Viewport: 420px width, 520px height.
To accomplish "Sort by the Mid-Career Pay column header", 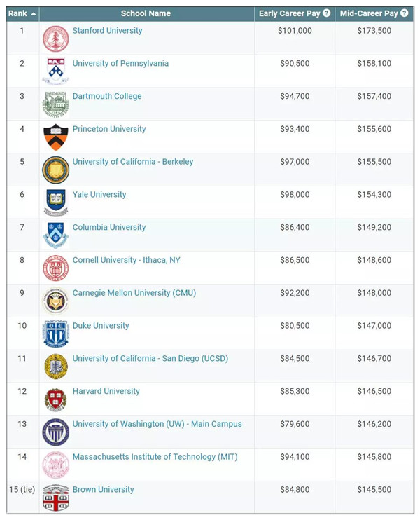I will [369, 13].
